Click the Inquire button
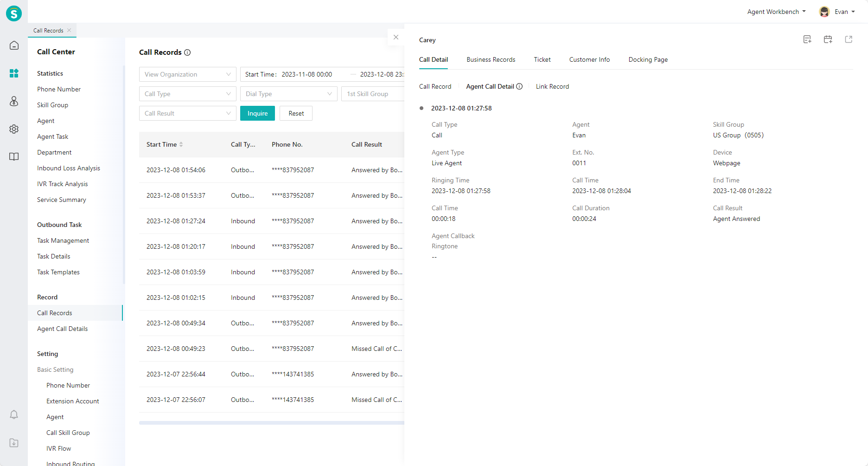 257,113
